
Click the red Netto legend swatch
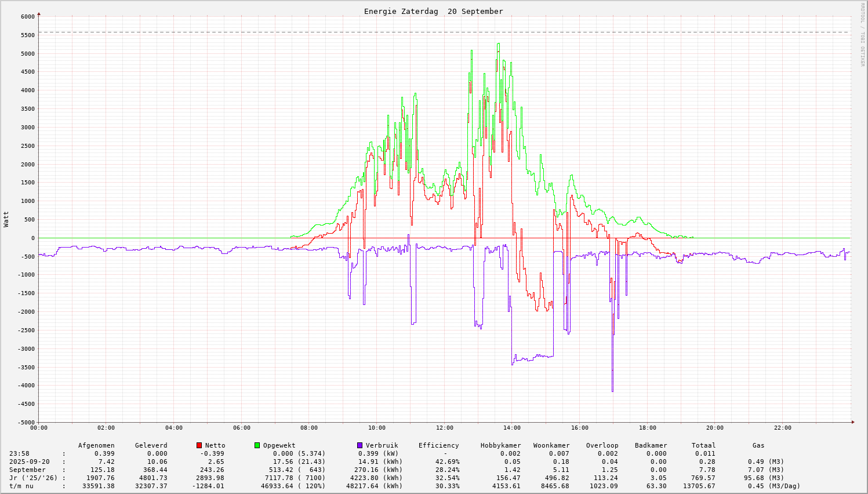[x=199, y=445]
